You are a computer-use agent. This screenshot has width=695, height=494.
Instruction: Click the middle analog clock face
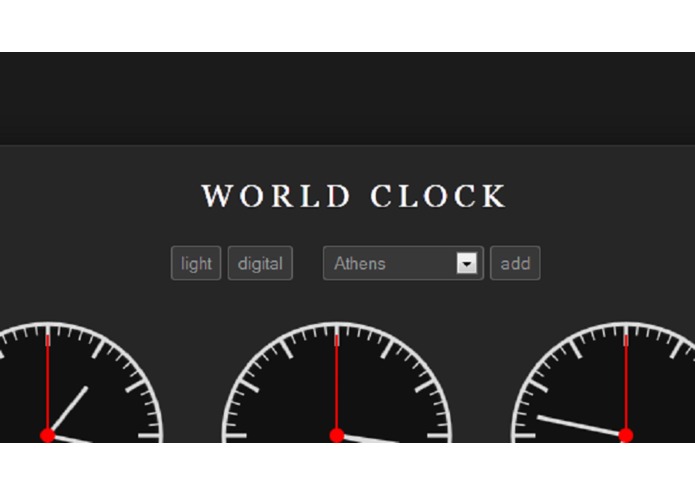click(x=337, y=382)
